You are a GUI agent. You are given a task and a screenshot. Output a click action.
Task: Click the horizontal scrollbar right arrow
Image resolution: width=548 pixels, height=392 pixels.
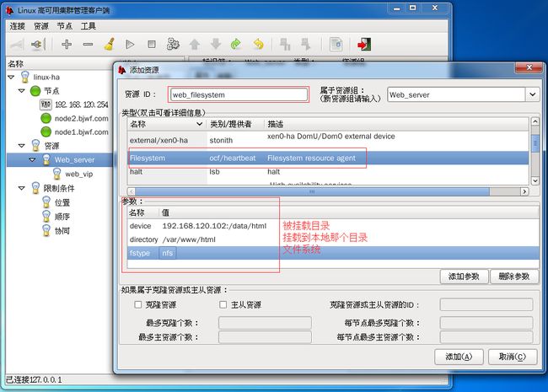[x=524, y=191]
